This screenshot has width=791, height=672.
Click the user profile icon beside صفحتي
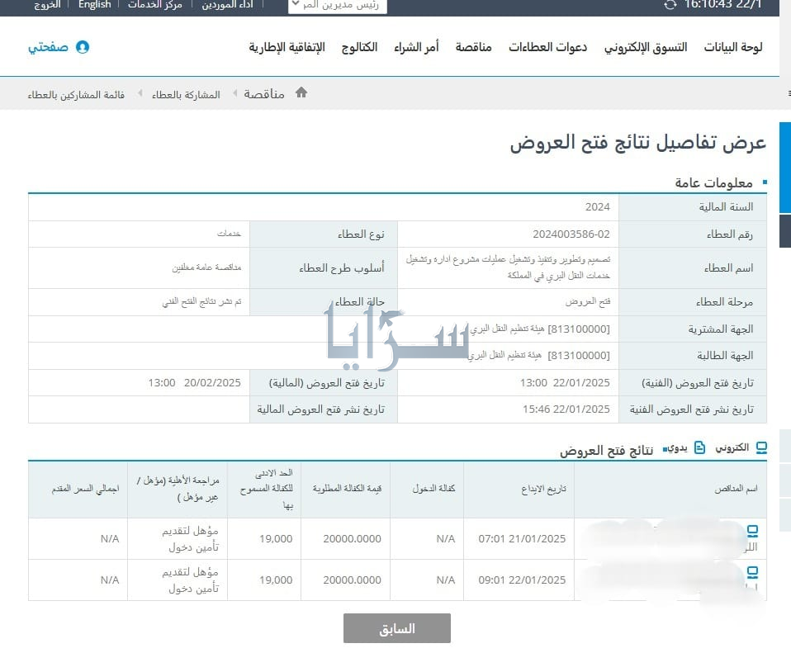(82, 47)
